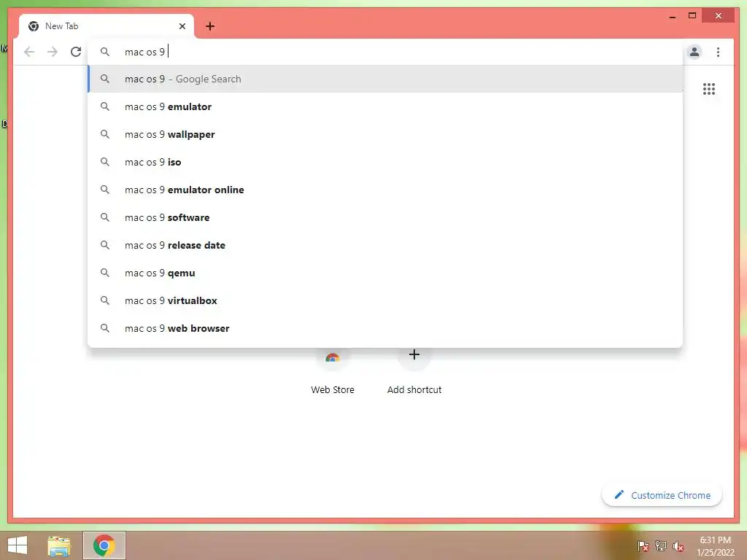Viewport: 747px width, 560px height.
Task: Choose 'mac os 9 web browser' suggestion
Action: (x=385, y=328)
